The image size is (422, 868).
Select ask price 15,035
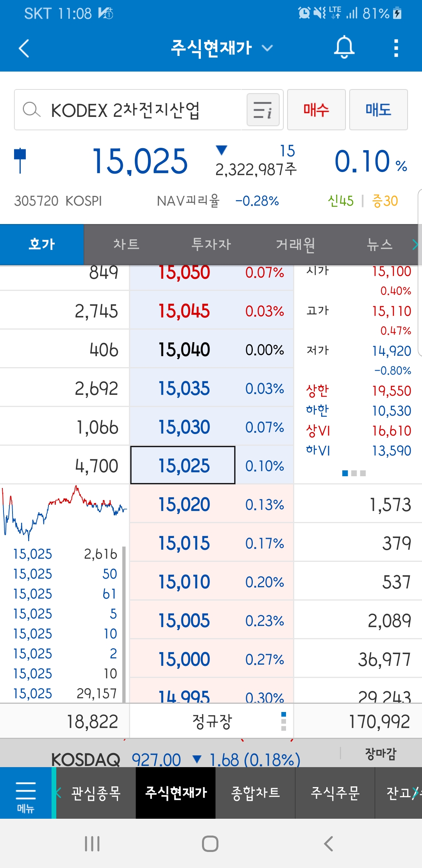tap(184, 389)
